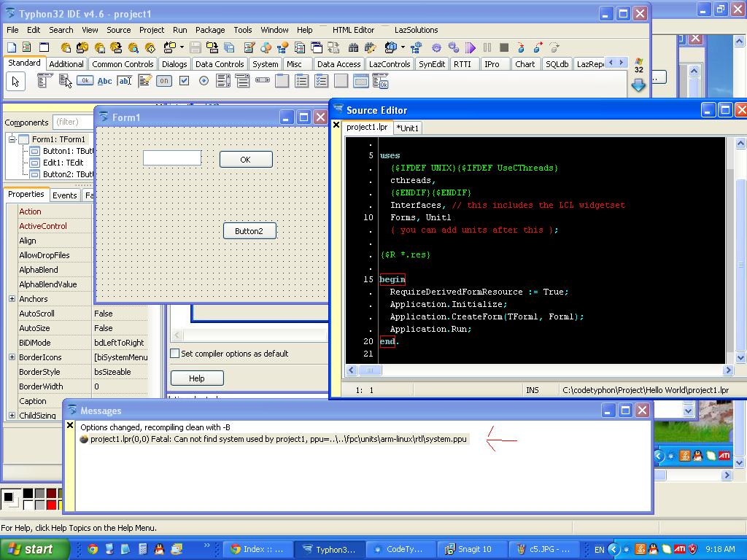Switch to the Data Access palette tab
This screenshot has height=560, width=747.
[338, 64]
